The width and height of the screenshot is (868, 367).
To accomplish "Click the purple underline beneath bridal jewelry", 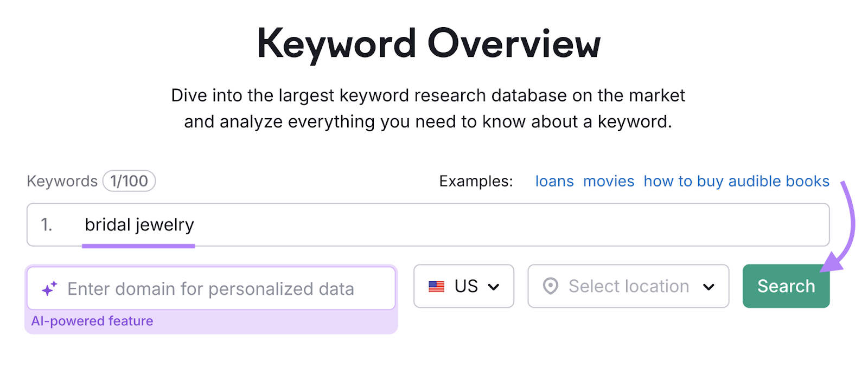I will point(138,247).
